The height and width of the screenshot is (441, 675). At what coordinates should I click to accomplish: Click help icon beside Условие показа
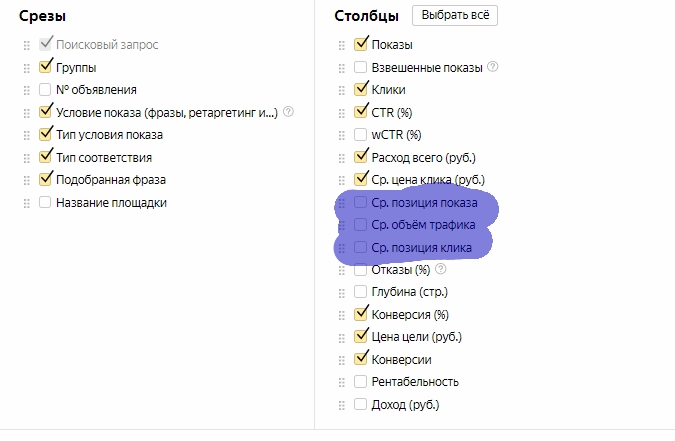[288, 112]
